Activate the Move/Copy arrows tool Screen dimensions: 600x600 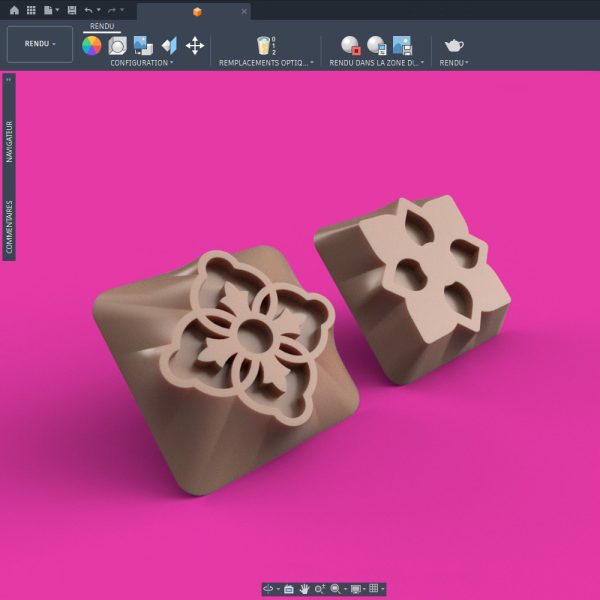(x=195, y=46)
